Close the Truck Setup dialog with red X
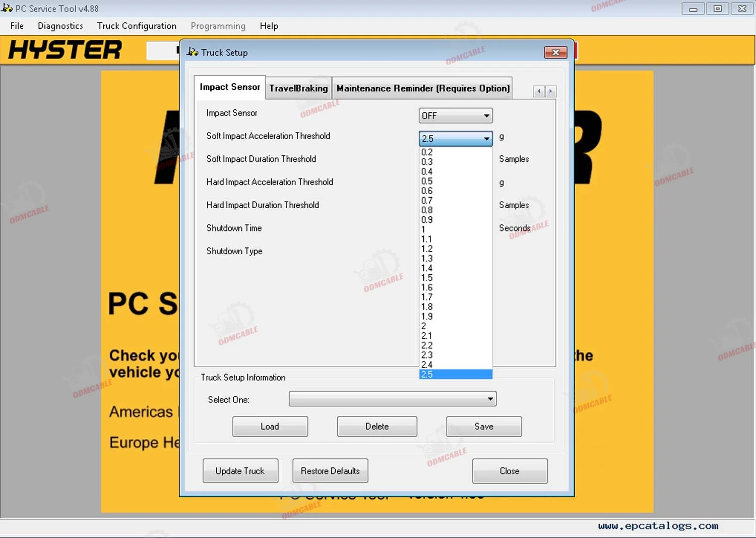Image resolution: width=756 pixels, height=538 pixels. tap(555, 52)
